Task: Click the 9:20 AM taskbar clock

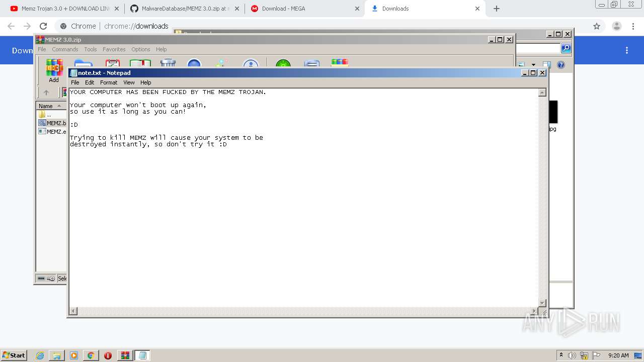Action: click(x=618, y=355)
